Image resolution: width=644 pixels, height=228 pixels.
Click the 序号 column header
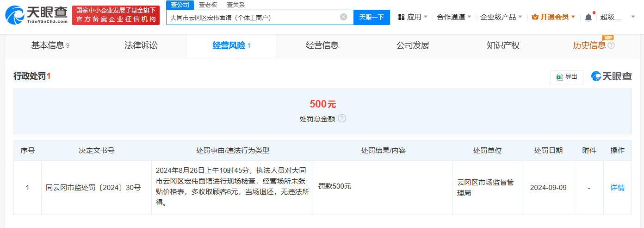[27, 151]
